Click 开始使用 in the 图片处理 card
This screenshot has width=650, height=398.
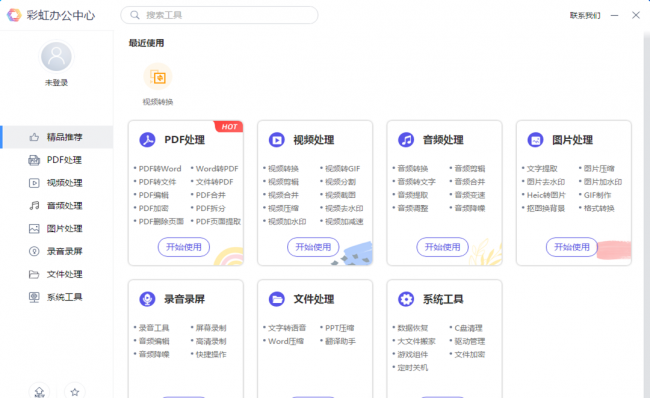(572, 247)
